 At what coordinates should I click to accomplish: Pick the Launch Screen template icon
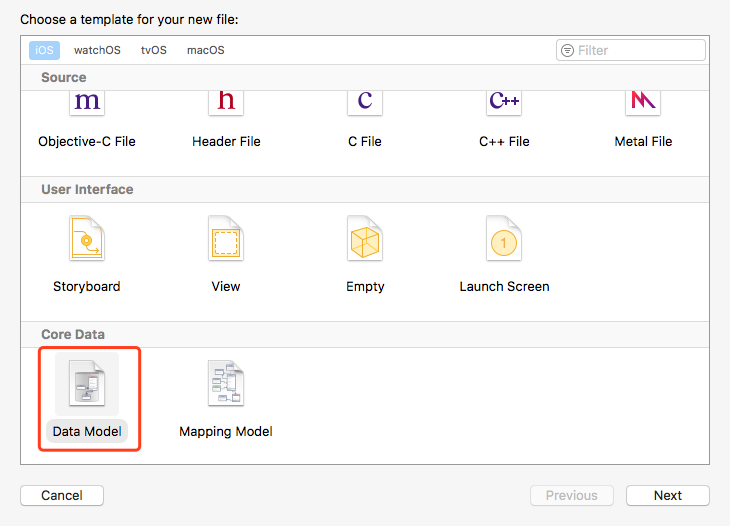tap(504, 238)
